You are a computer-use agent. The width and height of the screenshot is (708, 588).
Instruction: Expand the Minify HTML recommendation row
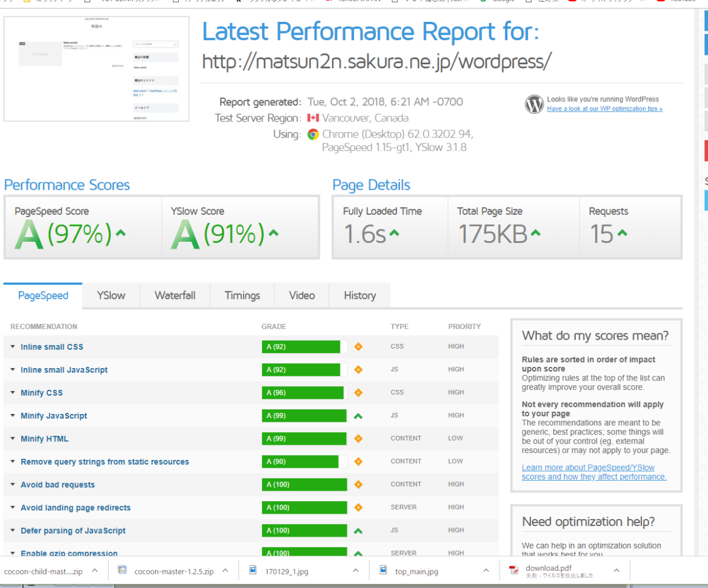(44, 439)
